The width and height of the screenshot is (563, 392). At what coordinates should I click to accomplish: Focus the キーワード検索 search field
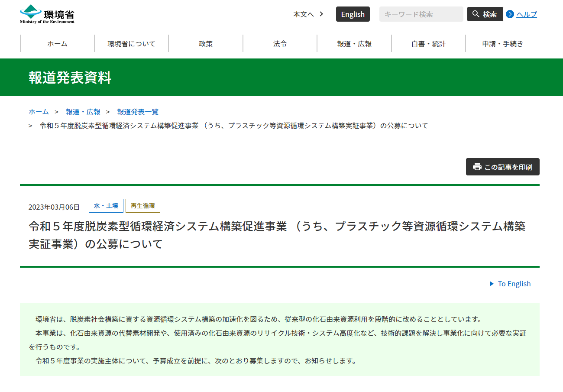[421, 14]
